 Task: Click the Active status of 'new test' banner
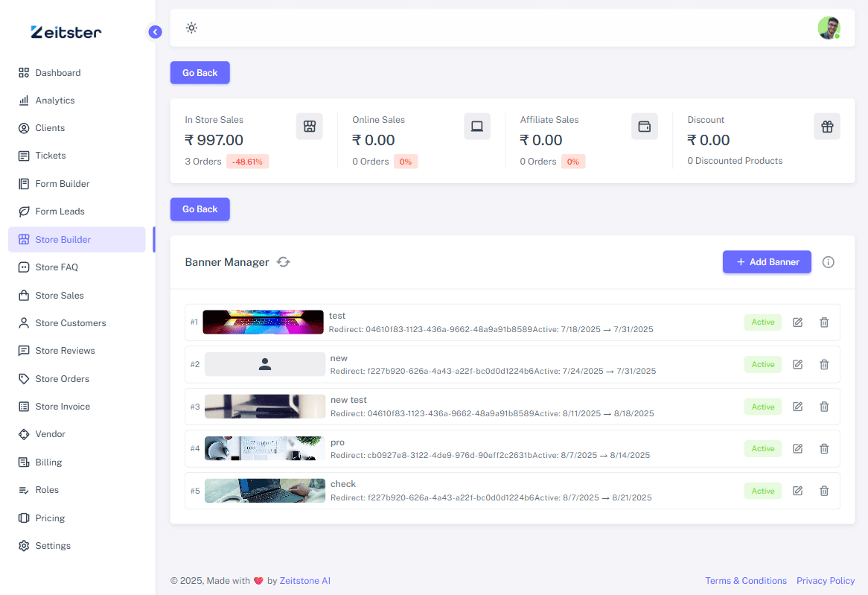point(763,407)
